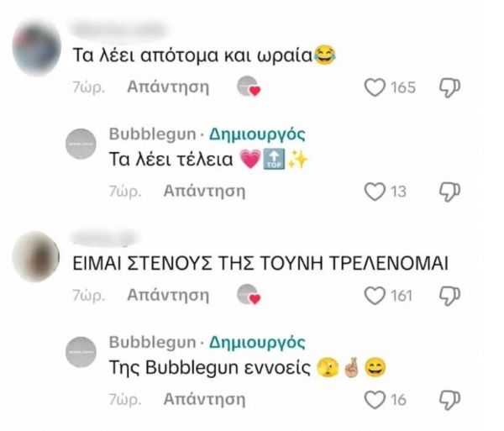The width and height of the screenshot is (504, 431).
Task: Dislike the reply with 16 likes
Action: (x=449, y=400)
